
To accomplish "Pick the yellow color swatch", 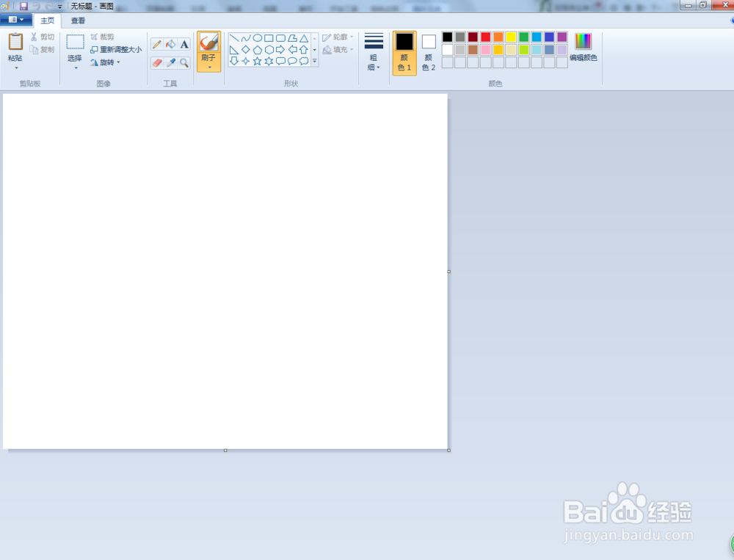I will [x=511, y=37].
